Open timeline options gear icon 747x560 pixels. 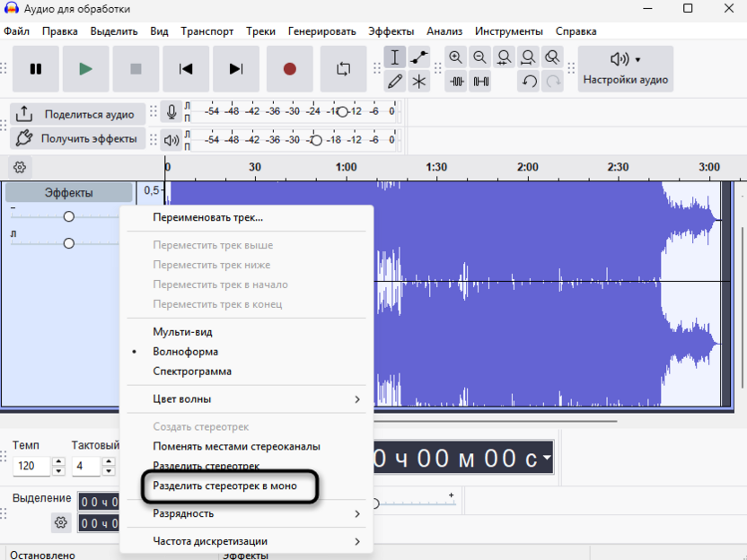(x=20, y=167)
